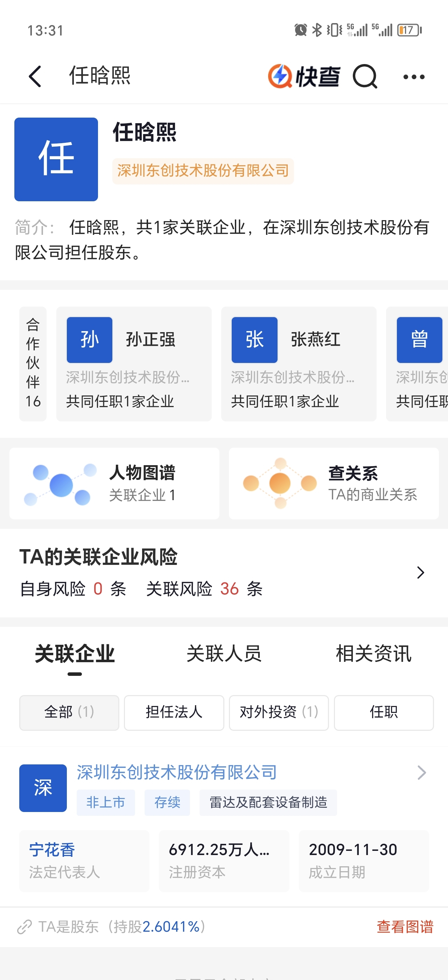Screen dimensions: 448x980
Task: Switch to the 关联人员 tab
Action: click(x=224, y=654)
